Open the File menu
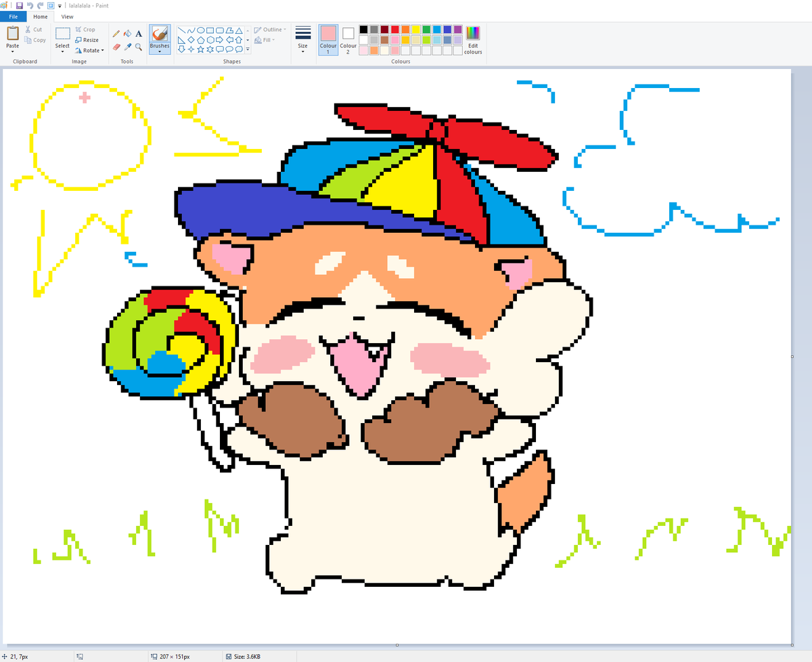 click(x=14, y=16)
